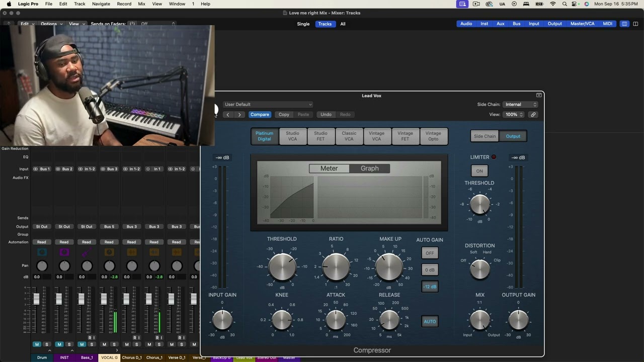Screen dimensions: 644x362
Task: Open the Drum channel Read automation menu
Action: (x=42, y=242)
